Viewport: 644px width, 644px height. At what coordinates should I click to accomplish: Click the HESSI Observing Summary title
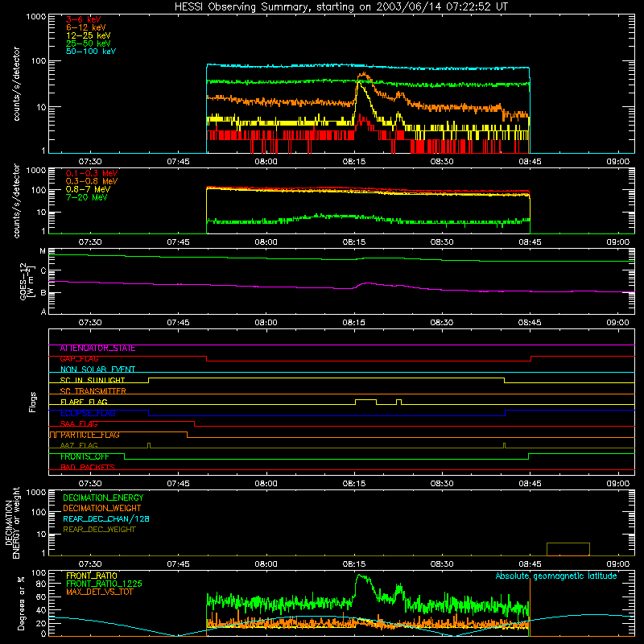341,7
